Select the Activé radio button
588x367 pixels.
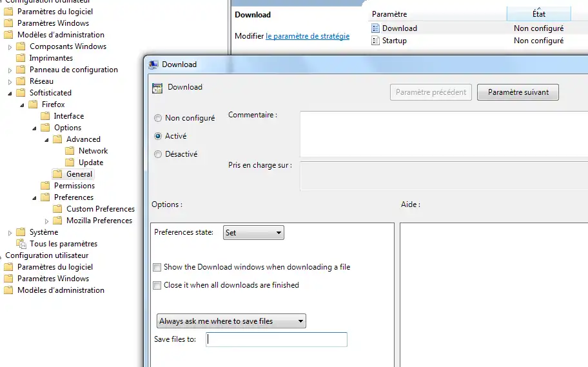tap(158, 136)
